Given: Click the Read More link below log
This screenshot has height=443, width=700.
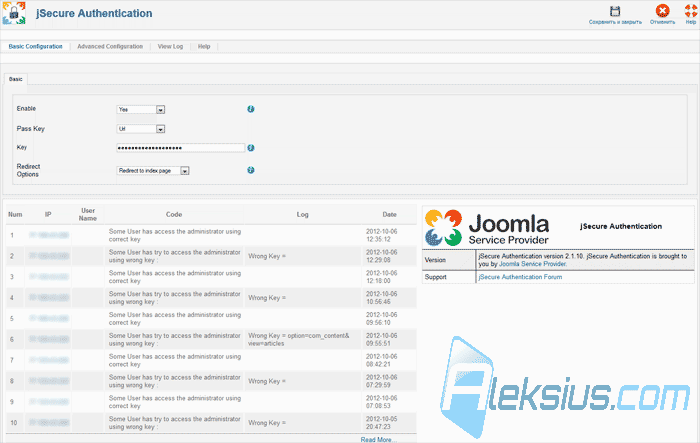Looking at the screenshot, I should coord(378,439).
